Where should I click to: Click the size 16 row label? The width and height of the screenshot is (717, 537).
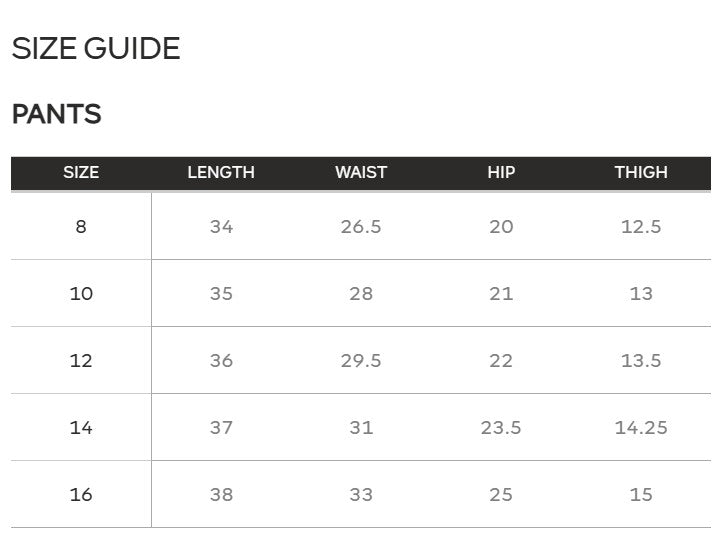[x=81, y=495]
